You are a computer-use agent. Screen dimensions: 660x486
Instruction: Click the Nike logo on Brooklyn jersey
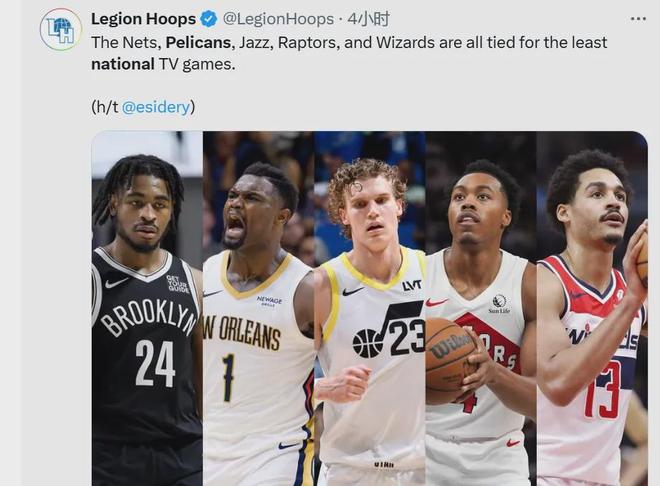click(117, 282)
